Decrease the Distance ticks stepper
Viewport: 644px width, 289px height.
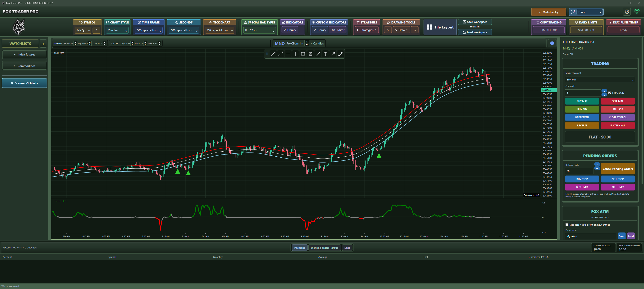(597, 169)
